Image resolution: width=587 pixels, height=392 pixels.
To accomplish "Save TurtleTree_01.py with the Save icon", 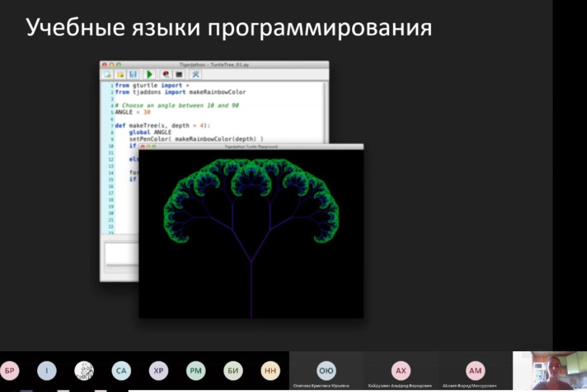I will 133,75.
